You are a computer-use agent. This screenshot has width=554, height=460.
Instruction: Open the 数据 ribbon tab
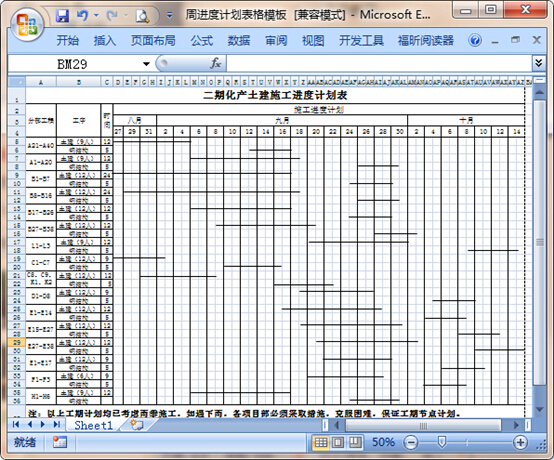pos(239,41)
